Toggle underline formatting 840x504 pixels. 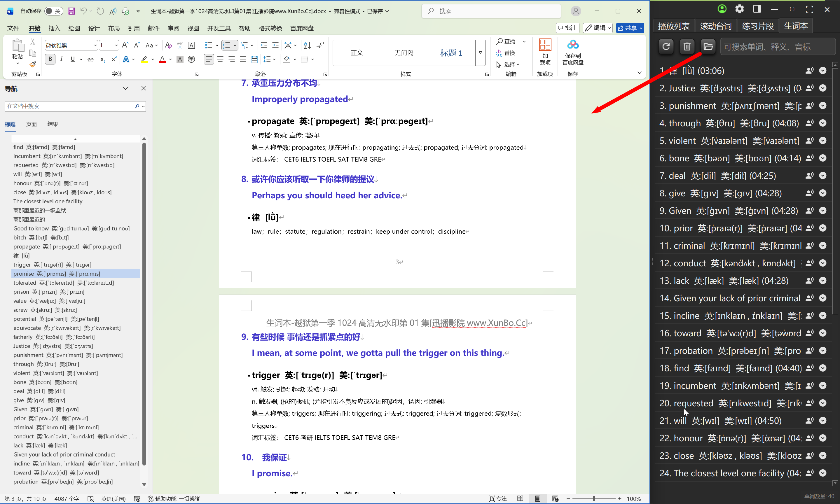(72, 59)
